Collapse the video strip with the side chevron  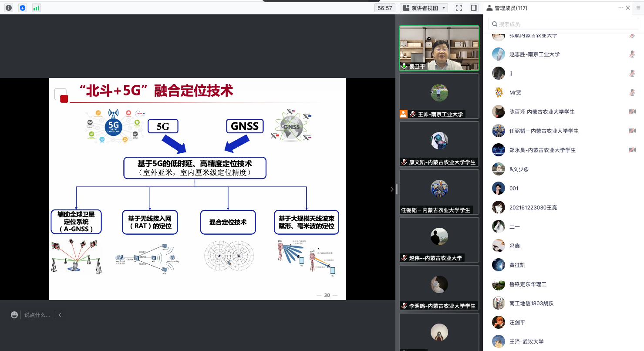pos(392,189)
